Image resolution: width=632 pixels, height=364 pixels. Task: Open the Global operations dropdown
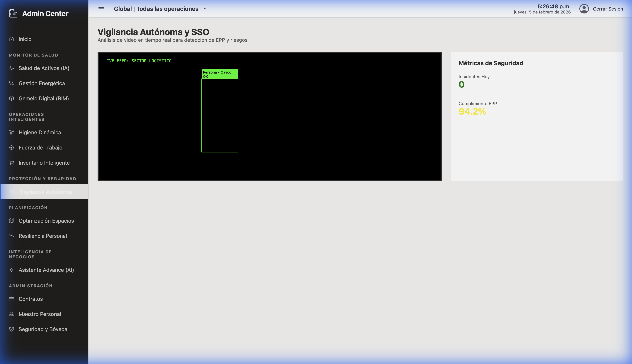(x=156, y=9)
